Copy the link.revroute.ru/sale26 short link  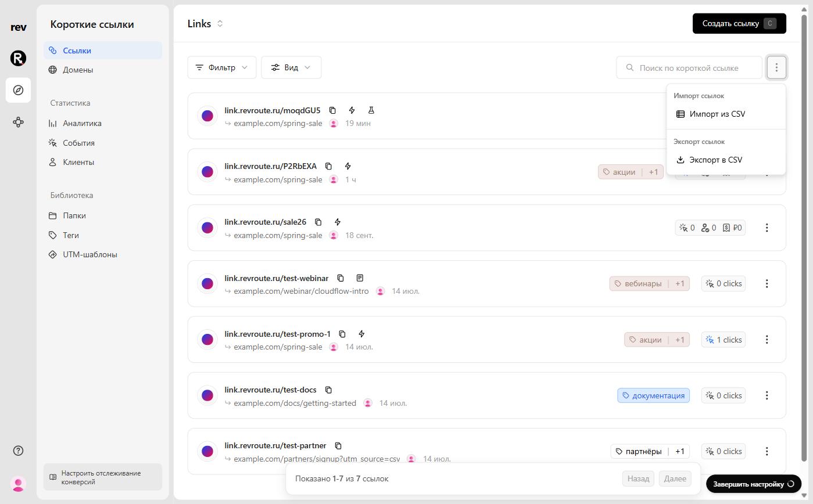318,222
